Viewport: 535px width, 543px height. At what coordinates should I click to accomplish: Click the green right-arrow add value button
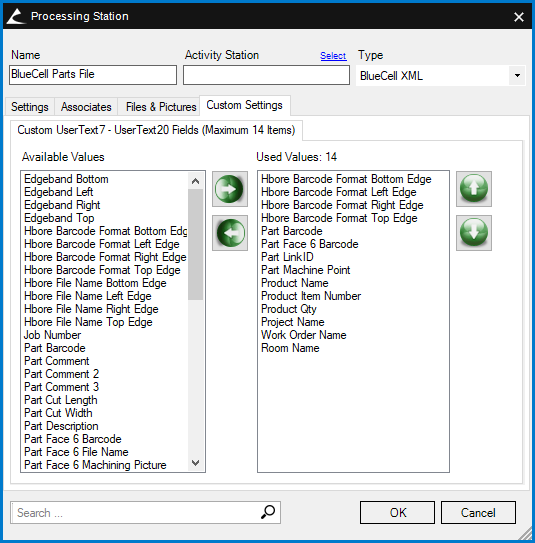tap(230, 189)
